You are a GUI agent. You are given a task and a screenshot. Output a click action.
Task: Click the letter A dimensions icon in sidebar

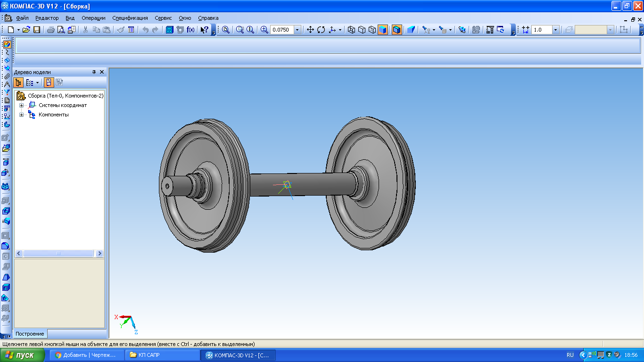point(7,84)
